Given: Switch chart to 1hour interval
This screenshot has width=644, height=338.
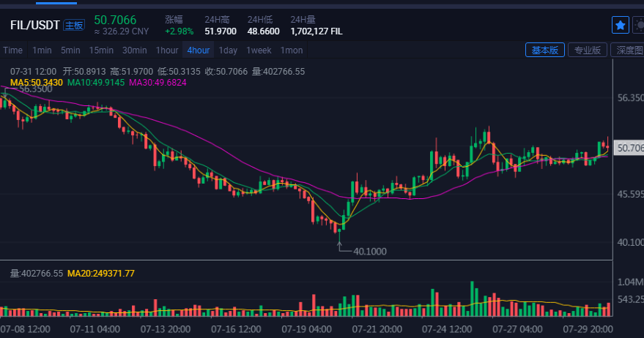Looking at the screenshot, I should (167, 50).
